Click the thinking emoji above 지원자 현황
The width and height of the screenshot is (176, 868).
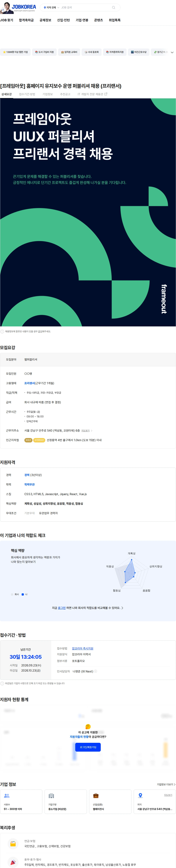click(88, 727)
